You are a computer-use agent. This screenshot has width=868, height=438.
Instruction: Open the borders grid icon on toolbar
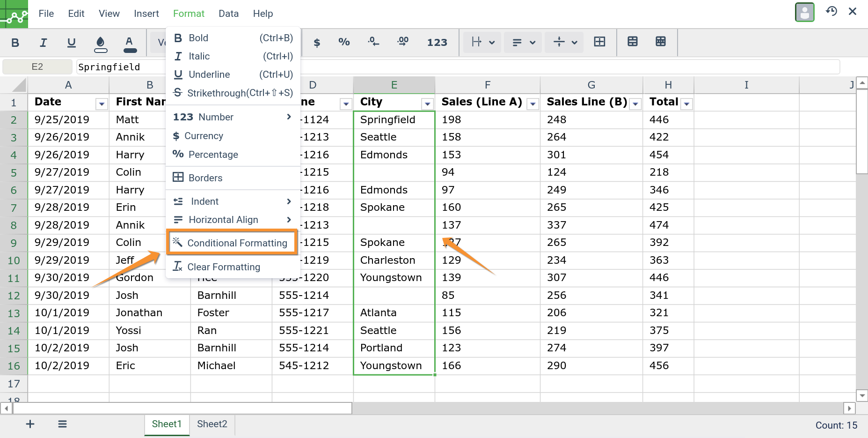coord(599,42)
